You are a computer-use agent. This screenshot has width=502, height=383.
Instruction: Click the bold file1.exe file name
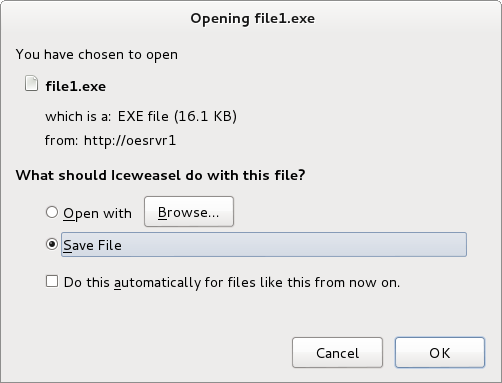(76, 87)
